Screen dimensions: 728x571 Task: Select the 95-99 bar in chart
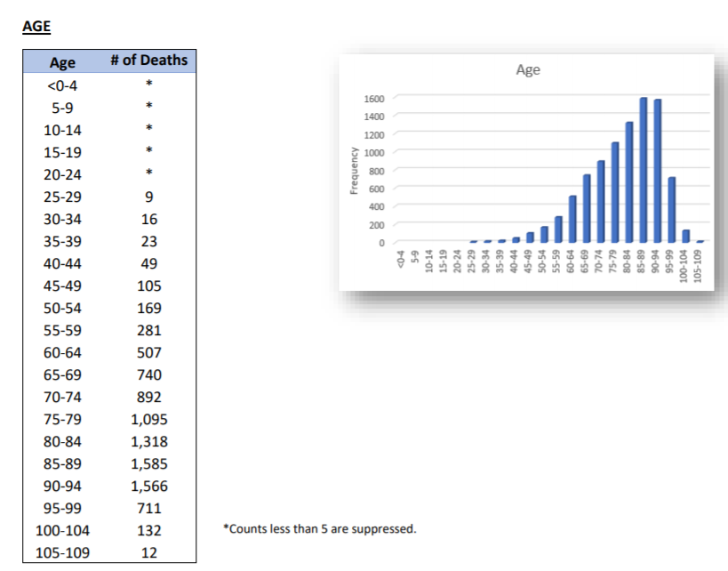(671, 210)
